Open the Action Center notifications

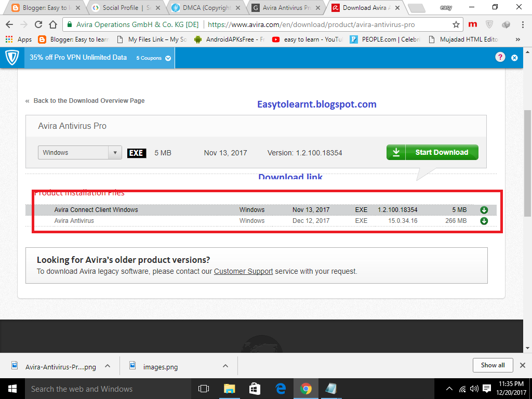tap(486, 389)
